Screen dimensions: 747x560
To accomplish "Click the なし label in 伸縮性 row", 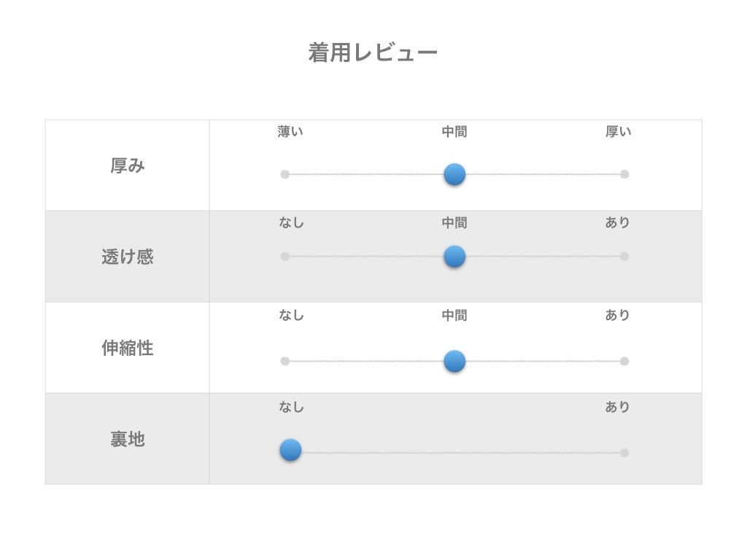I will click(291, 316).
